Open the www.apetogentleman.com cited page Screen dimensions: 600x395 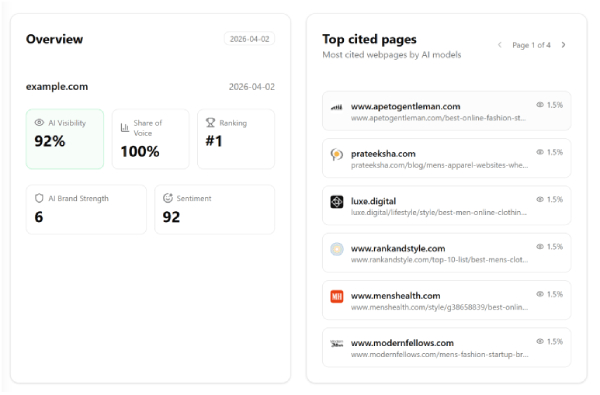[x=447, y=111]
